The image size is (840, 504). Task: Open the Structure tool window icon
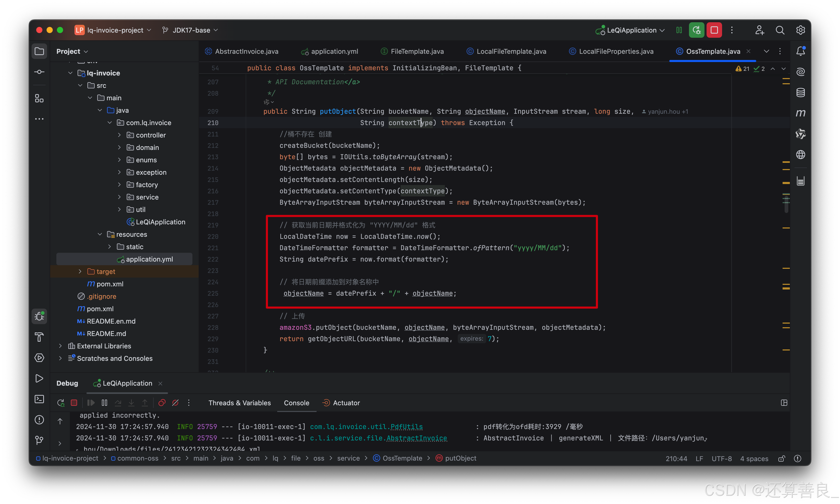tap(39, 98)
